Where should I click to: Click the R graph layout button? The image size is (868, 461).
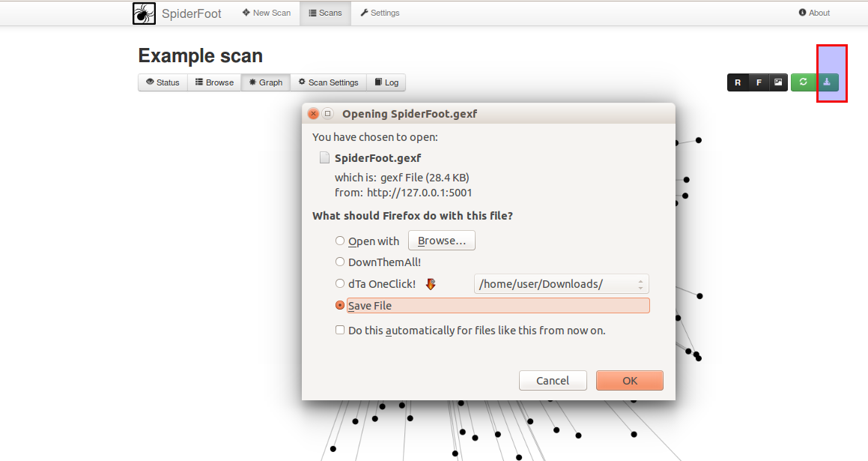(x=738, y=82)
